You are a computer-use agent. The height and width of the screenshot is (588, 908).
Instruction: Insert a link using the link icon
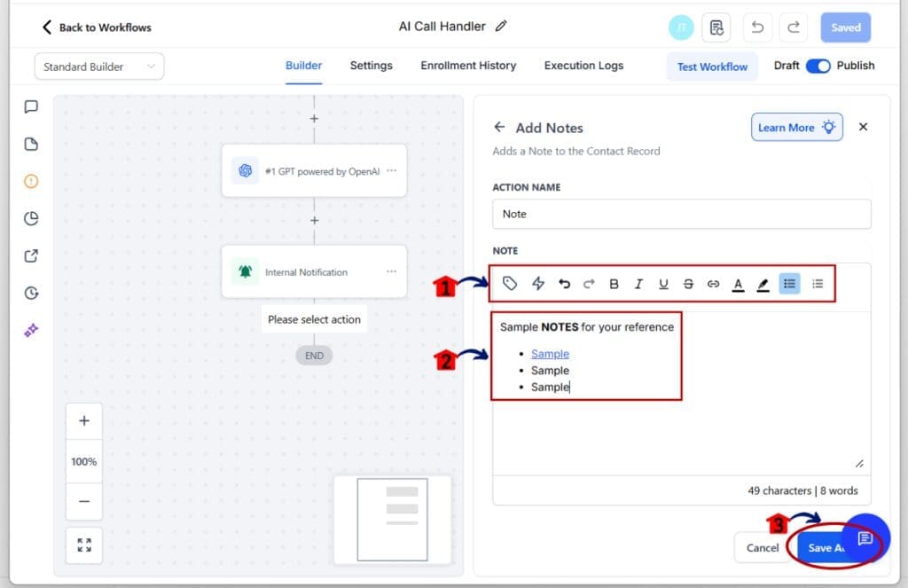pyautogui.click(x=713, y=284)
